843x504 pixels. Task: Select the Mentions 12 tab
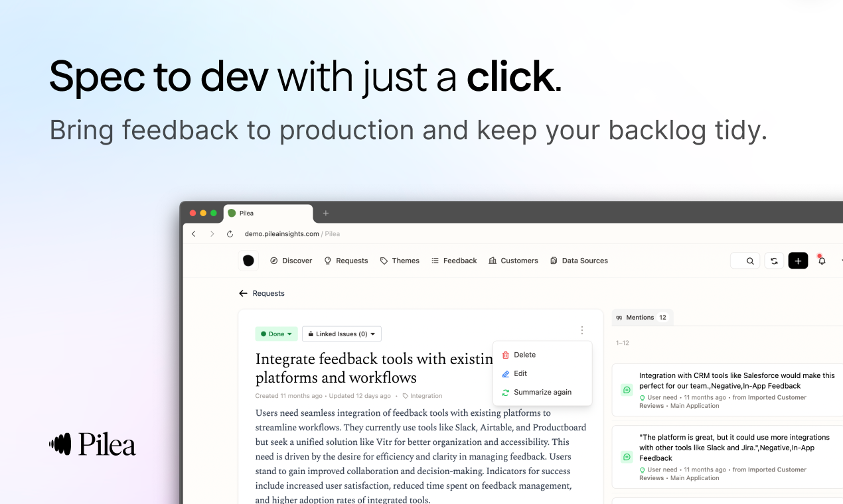(642, 318)
